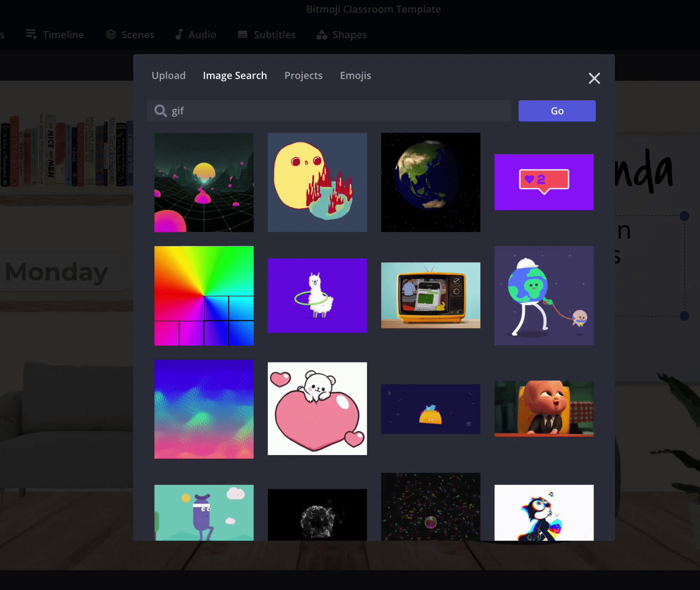Open the Scenes panel

pos(130,35)
